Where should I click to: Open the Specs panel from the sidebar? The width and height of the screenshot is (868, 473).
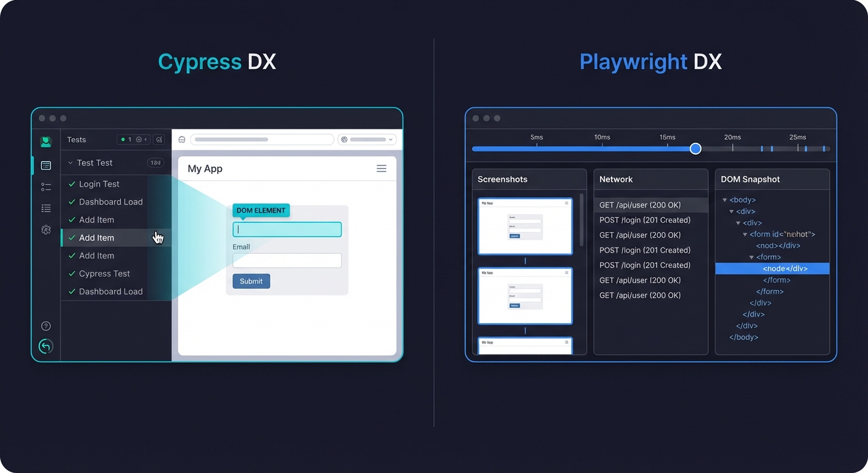coord(46,165)
